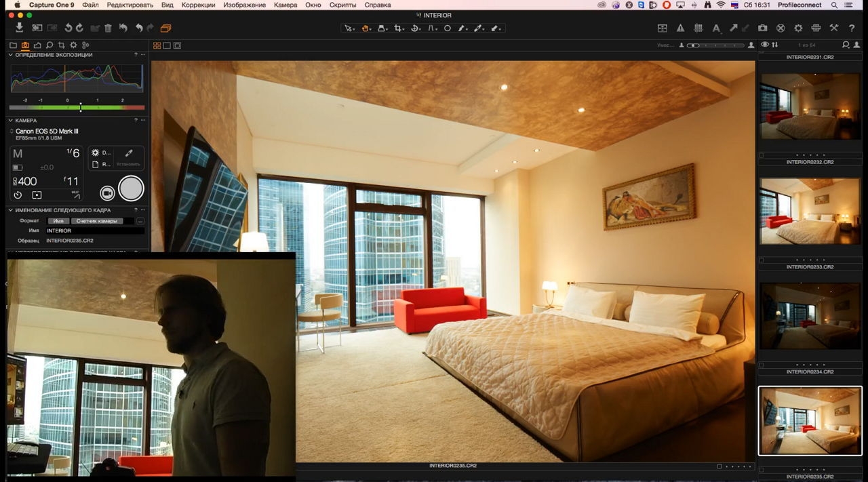Select the Crop tool in cursor toolbar
868x482 pixels.
point(399,28)
